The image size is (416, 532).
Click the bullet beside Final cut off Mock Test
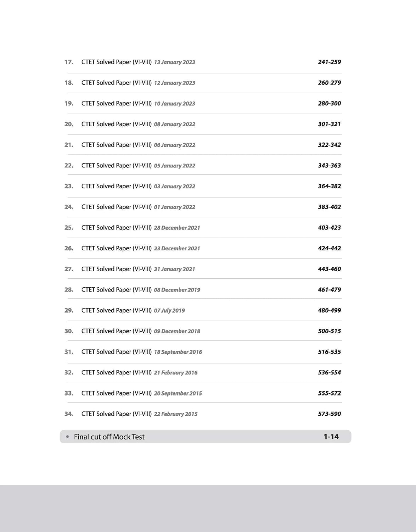(68, 437)
